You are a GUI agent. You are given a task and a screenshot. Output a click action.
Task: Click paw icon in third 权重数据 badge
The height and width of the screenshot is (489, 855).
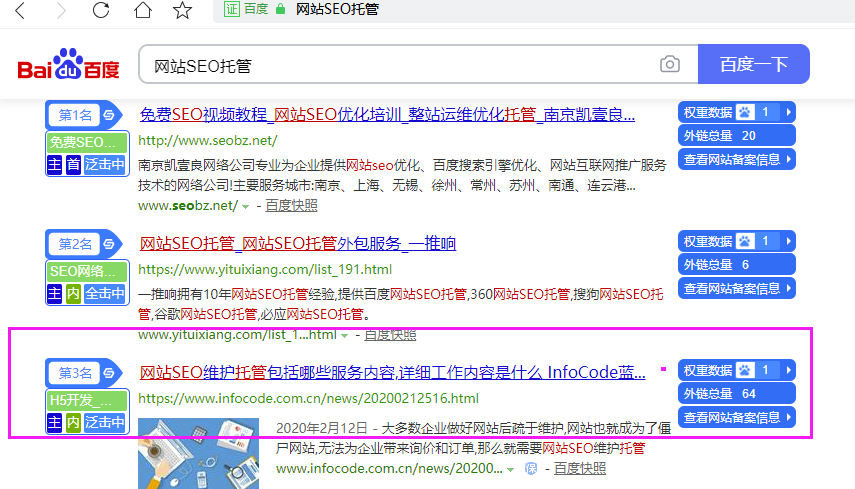point(745,370)
